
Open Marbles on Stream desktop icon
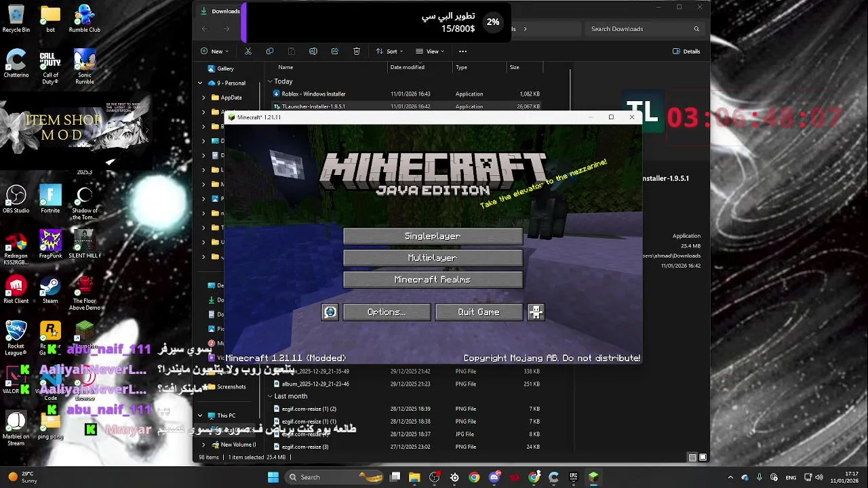[x=16, y=428]
